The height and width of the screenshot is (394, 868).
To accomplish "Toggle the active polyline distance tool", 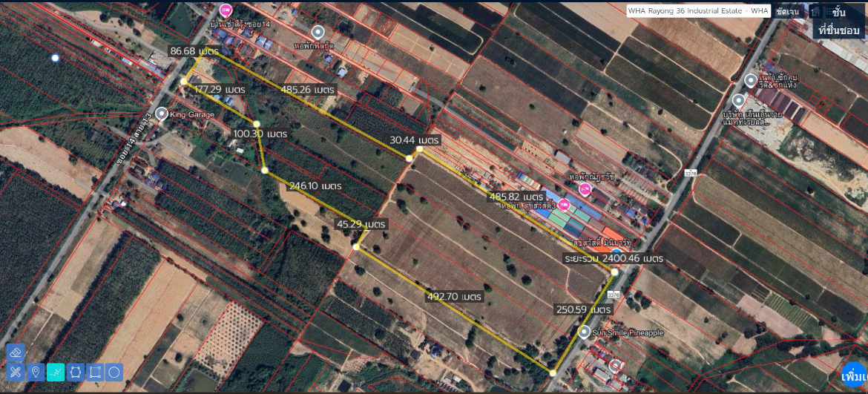I will 55,372.
